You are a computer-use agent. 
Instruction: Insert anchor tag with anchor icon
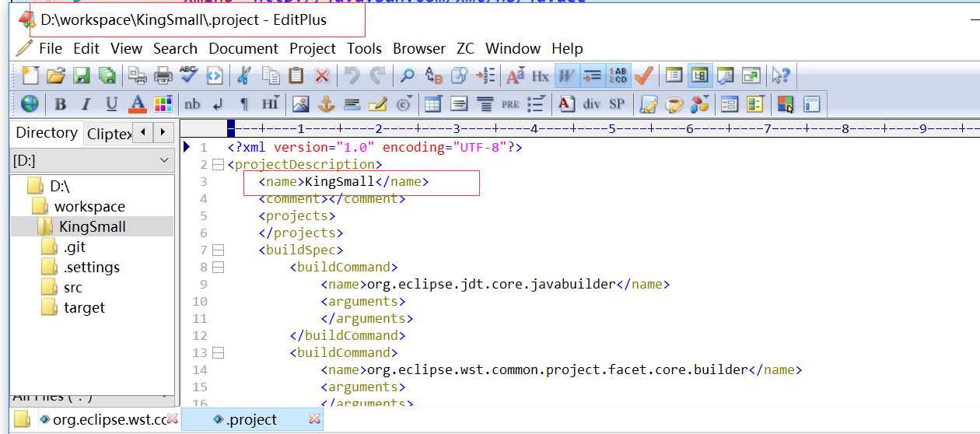327,103
